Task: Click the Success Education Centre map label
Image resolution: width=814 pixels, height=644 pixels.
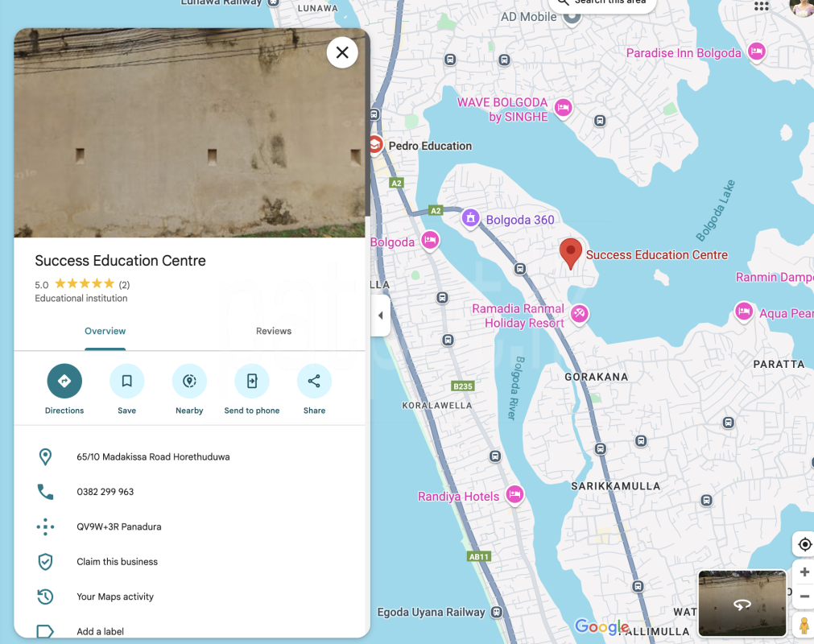Action: pos(657,255)
